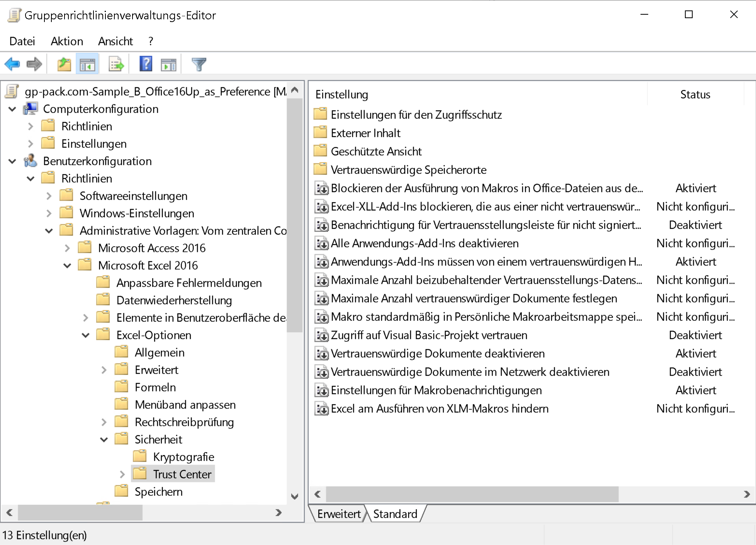Collapse the Computerkonfiguration node
756x545 pixels.
(12, 109)
